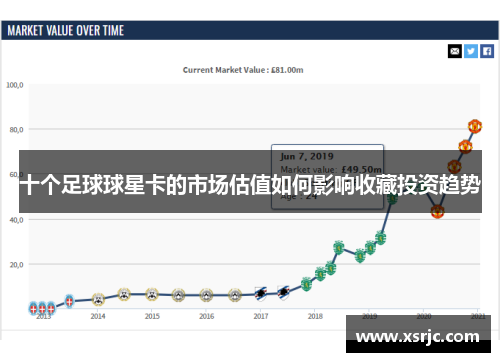Click the Sporting crest marker near 40

[x=392, y=199]
